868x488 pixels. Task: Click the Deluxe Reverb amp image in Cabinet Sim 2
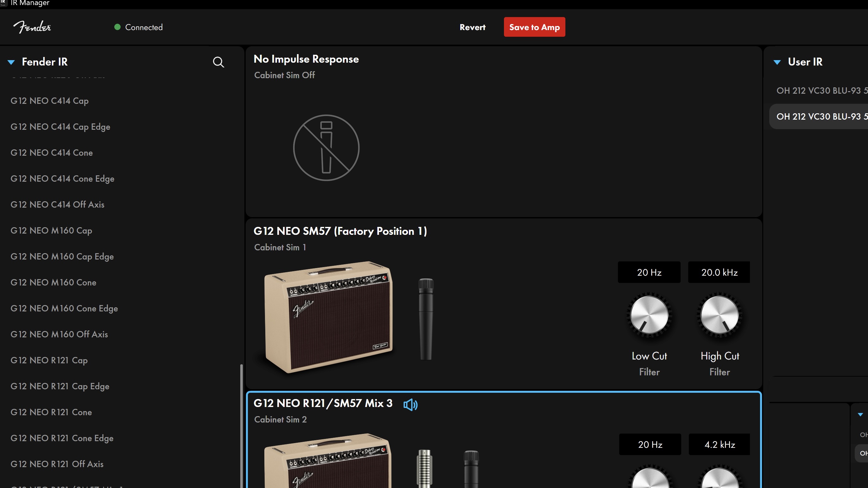[x=328, y=461]
